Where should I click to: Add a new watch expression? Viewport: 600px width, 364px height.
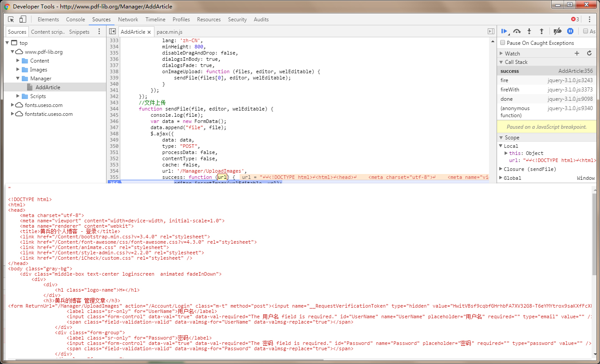[577, 53]
